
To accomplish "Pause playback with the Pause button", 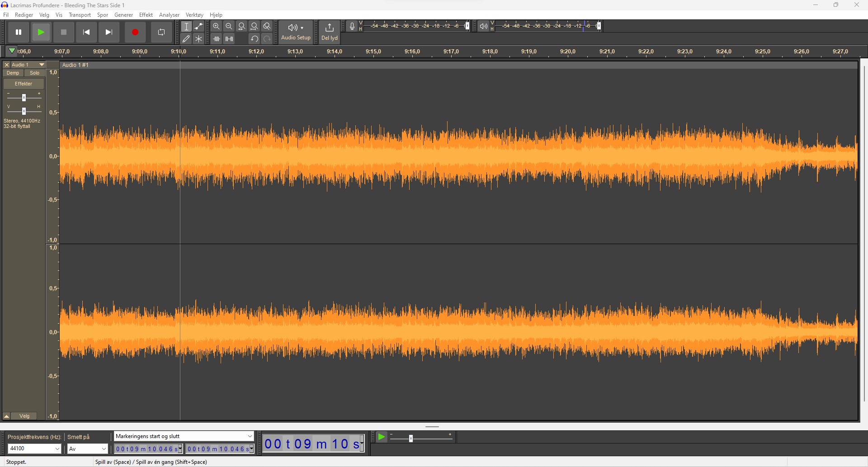I will tap(19, 32).
